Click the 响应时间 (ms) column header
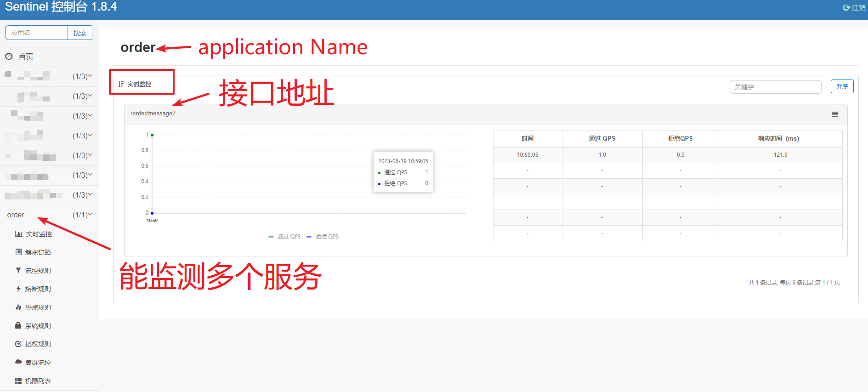 [x=780, y=138]
